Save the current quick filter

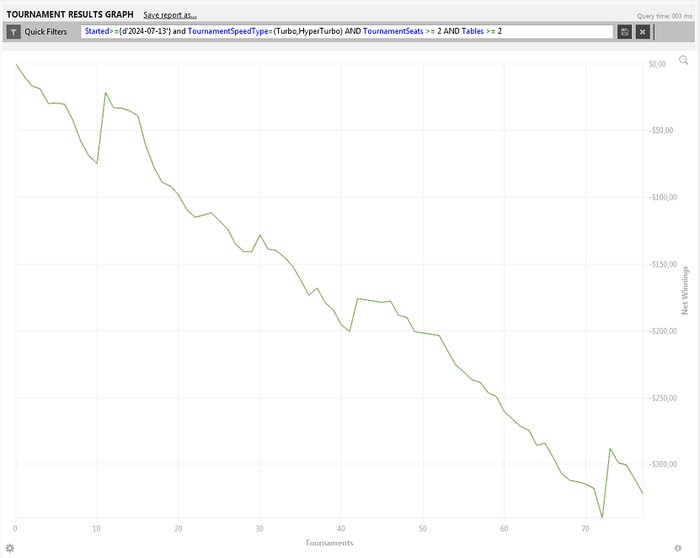[x=625, y=32]
